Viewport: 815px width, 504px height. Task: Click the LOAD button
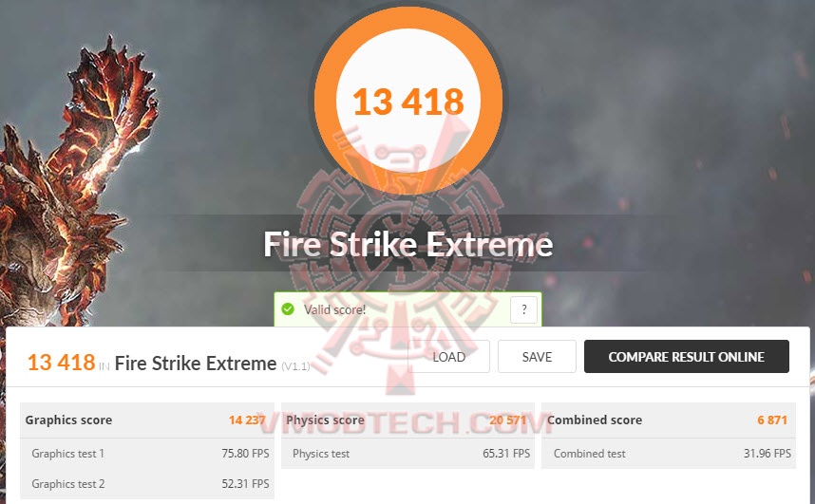coord(448,357)
